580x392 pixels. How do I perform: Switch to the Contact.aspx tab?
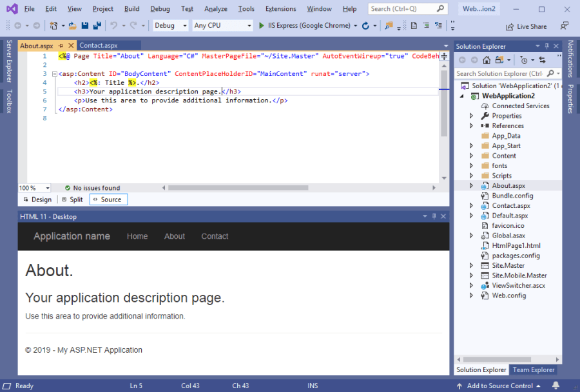98,46
